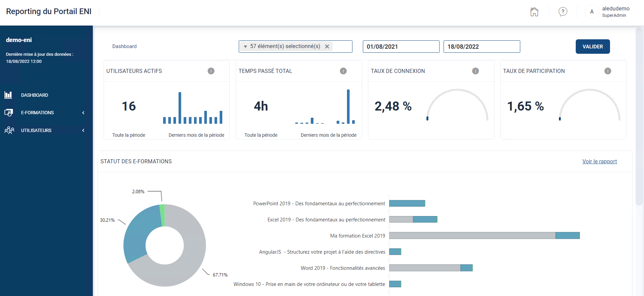Click the AngularJS course blue bar

[395, 252]
